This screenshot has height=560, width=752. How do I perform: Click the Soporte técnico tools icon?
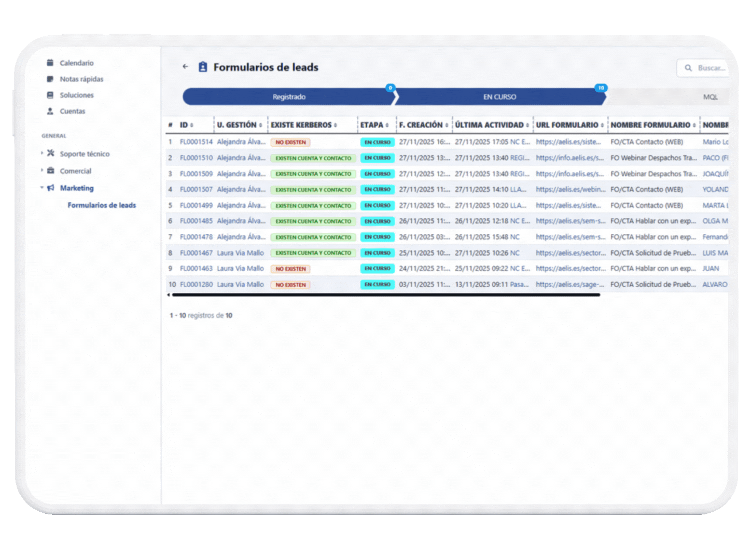click(x=50, y=153)
